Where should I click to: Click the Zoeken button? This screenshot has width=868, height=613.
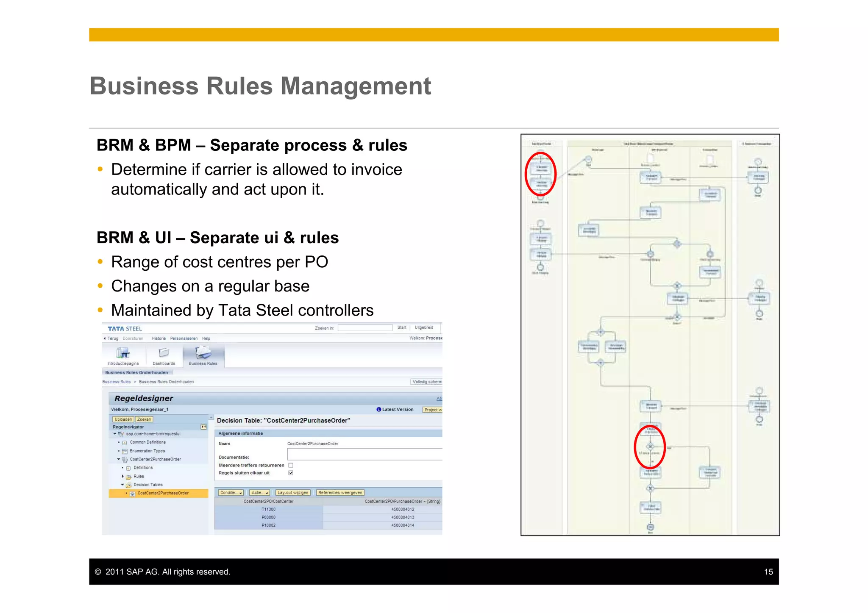tap(144, 419)
